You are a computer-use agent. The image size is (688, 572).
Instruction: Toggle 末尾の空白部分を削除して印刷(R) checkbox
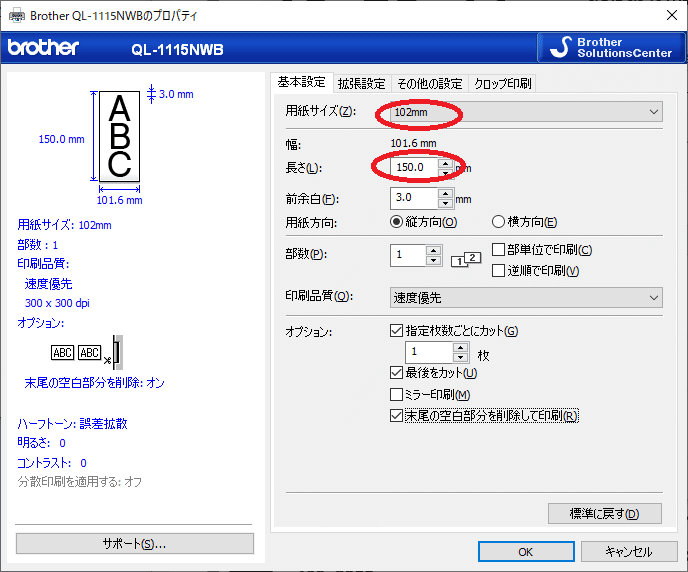pos(484,415)
